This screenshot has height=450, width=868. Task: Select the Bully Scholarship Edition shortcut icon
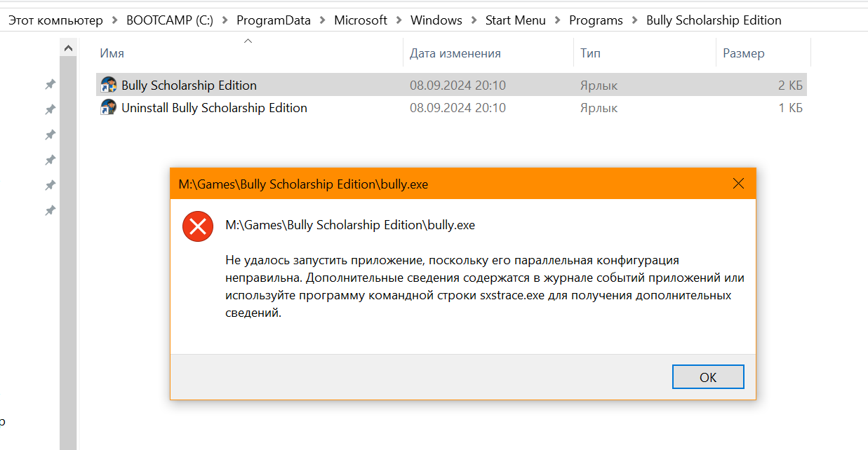(x=108, y=86)
